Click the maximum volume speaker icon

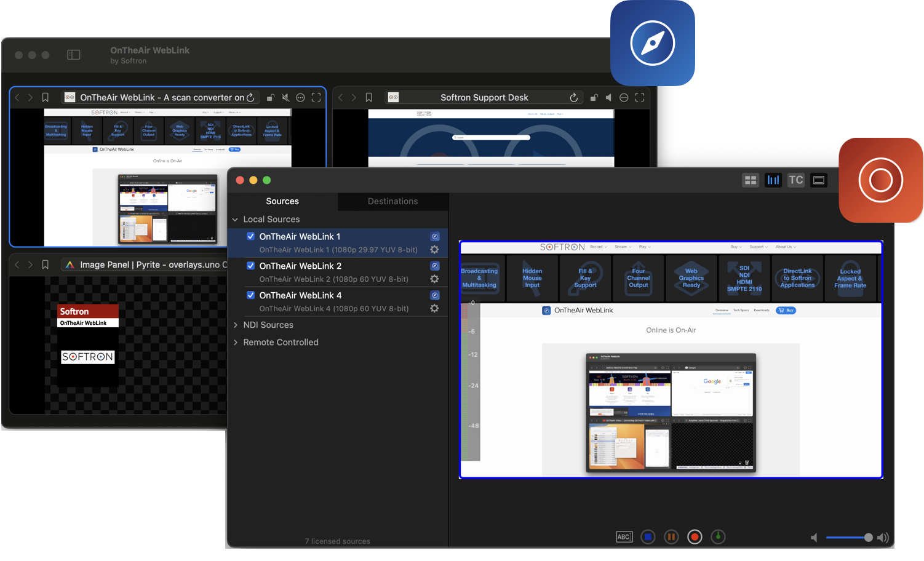coord(883,538)
